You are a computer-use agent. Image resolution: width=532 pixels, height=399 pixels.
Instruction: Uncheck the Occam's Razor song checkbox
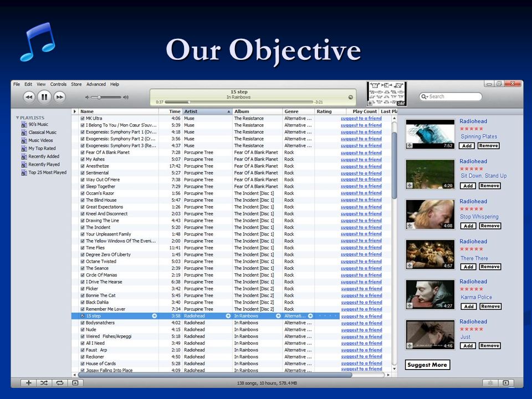coord(83,193)
